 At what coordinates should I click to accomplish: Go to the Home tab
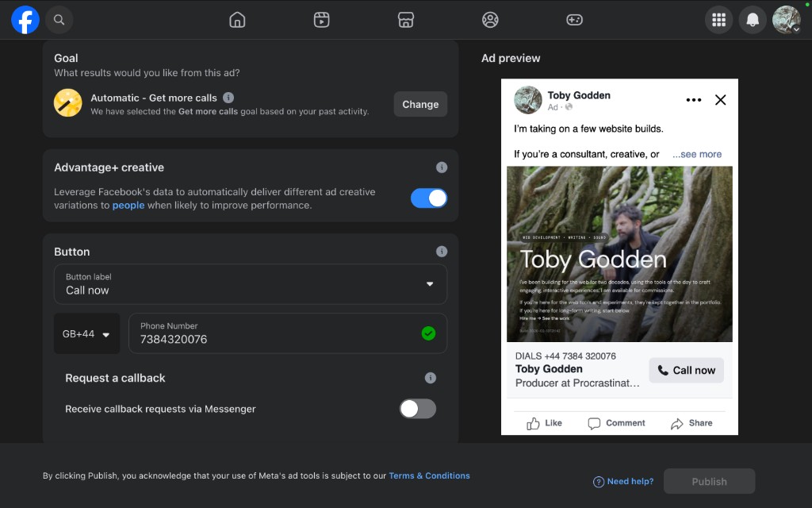(237, 20)
